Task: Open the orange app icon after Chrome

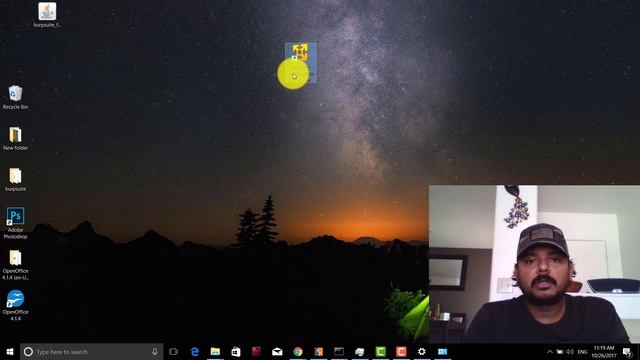Action: tap(319, 351)
